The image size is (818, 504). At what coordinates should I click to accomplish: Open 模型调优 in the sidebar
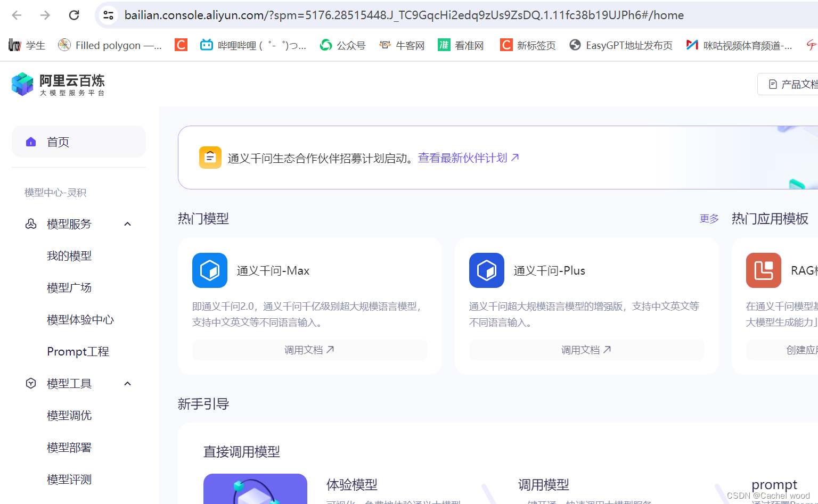pos(69,416)
